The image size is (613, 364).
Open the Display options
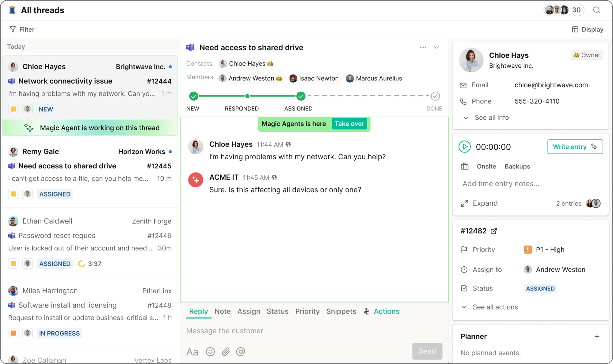(587, 29)
